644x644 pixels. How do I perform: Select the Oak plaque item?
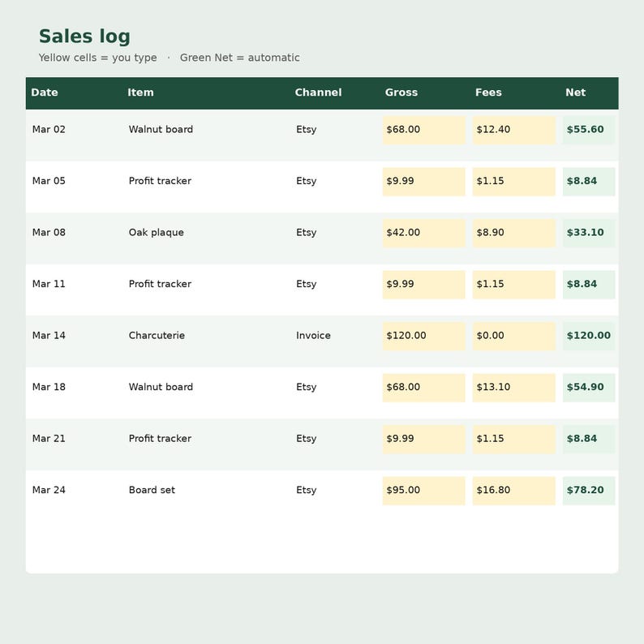click(x=156, y=233)
